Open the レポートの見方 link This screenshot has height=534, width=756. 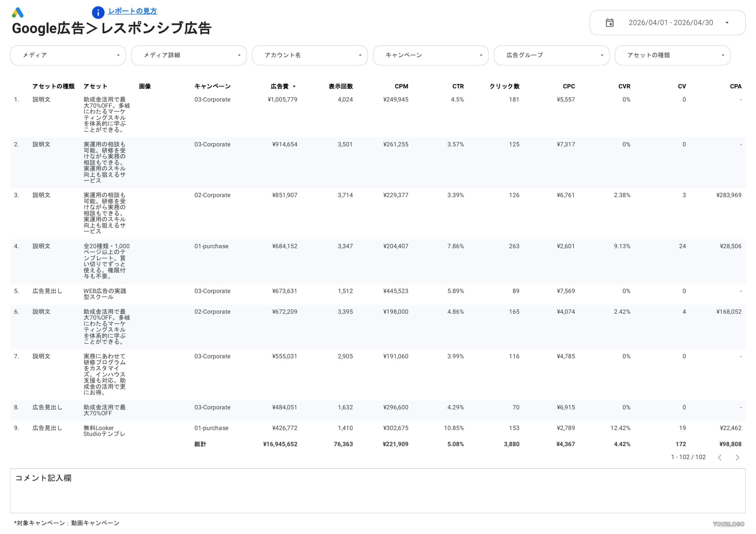click(132, 11)
